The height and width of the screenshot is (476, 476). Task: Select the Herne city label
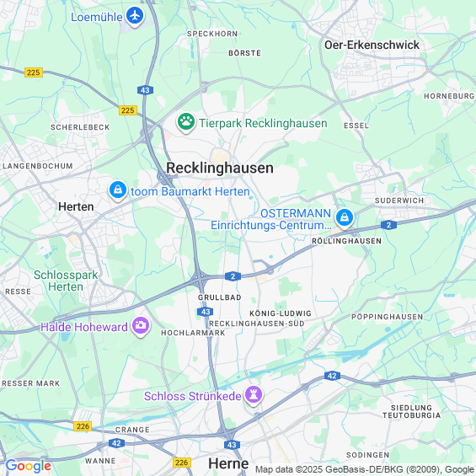(228, 463)
